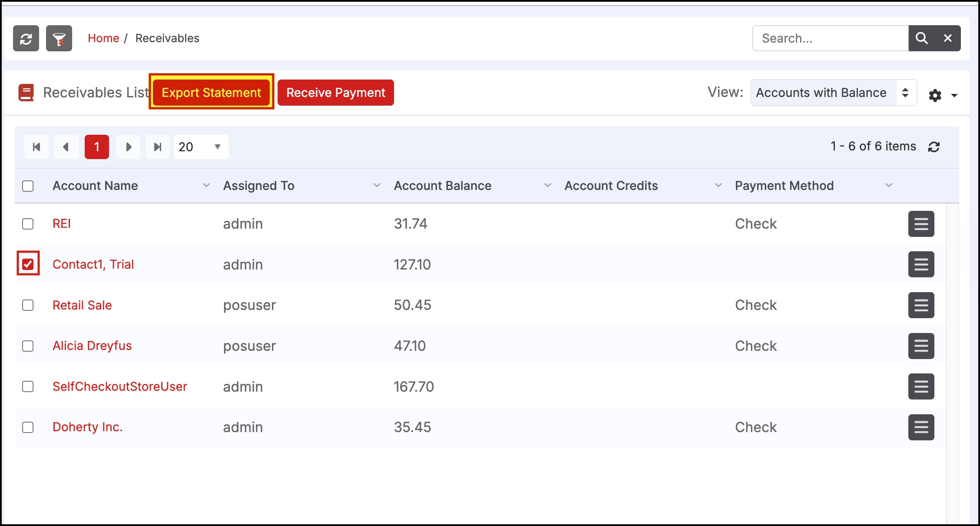Open the Doherty Inc. account link
This screenshot has width=980, height=526.
87,427
